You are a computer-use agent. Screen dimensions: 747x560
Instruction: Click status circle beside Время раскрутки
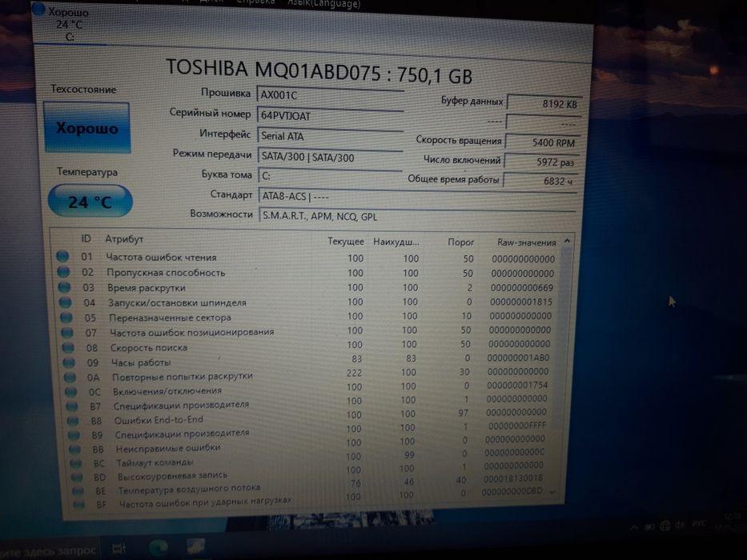tap(64, 287)
